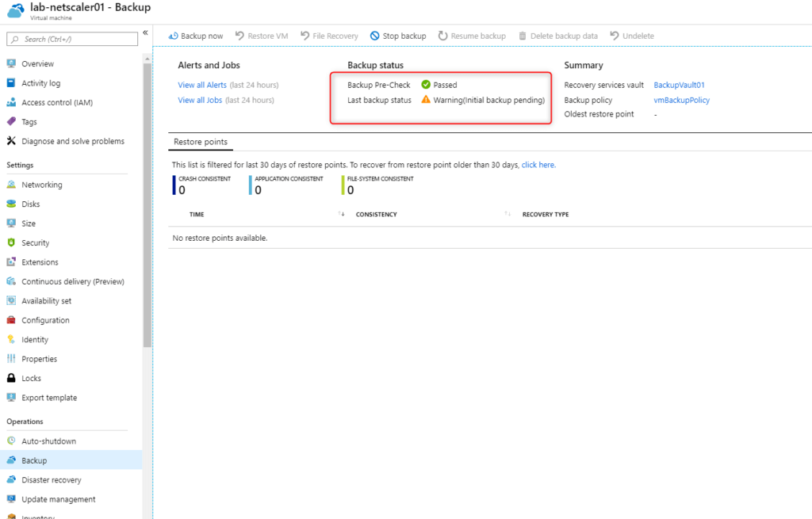Click the Export template icon
Screen dimensions: 812x519
click(11, 398)
